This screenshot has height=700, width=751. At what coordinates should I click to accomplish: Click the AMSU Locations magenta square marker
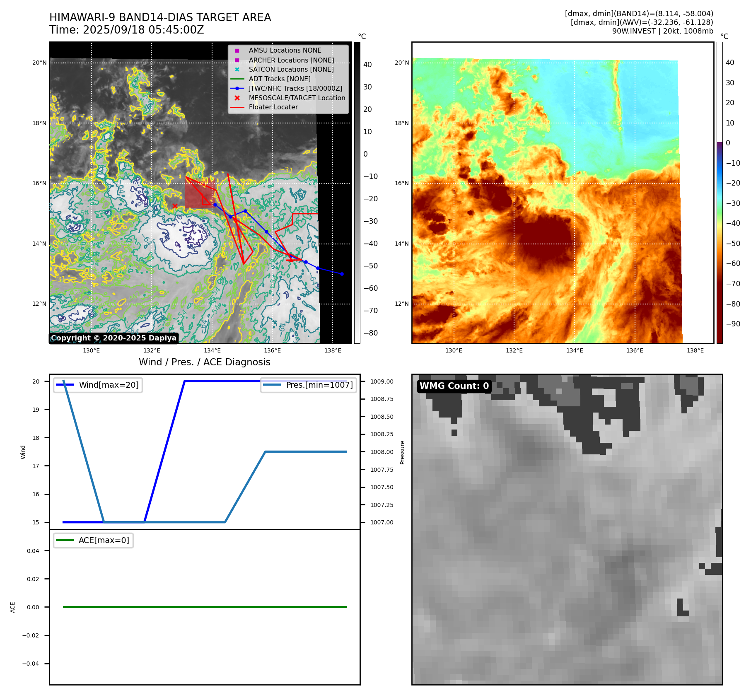(237, 51)
